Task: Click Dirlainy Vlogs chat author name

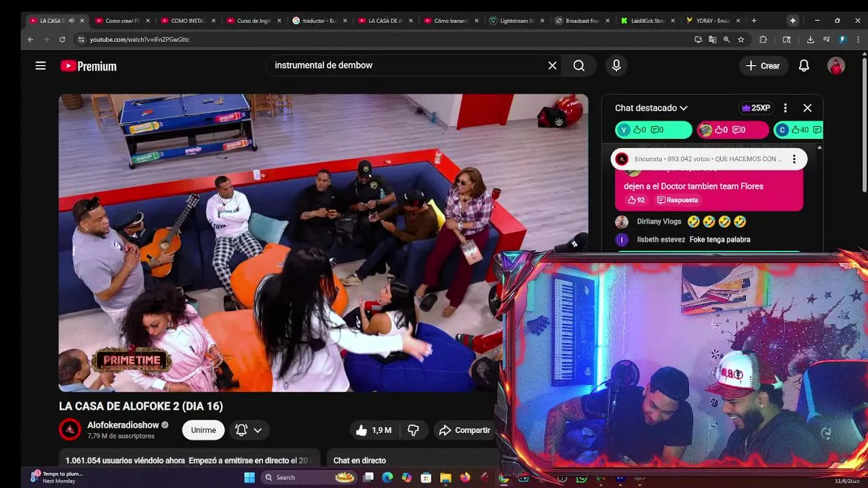Action: [x=658, y=222]
